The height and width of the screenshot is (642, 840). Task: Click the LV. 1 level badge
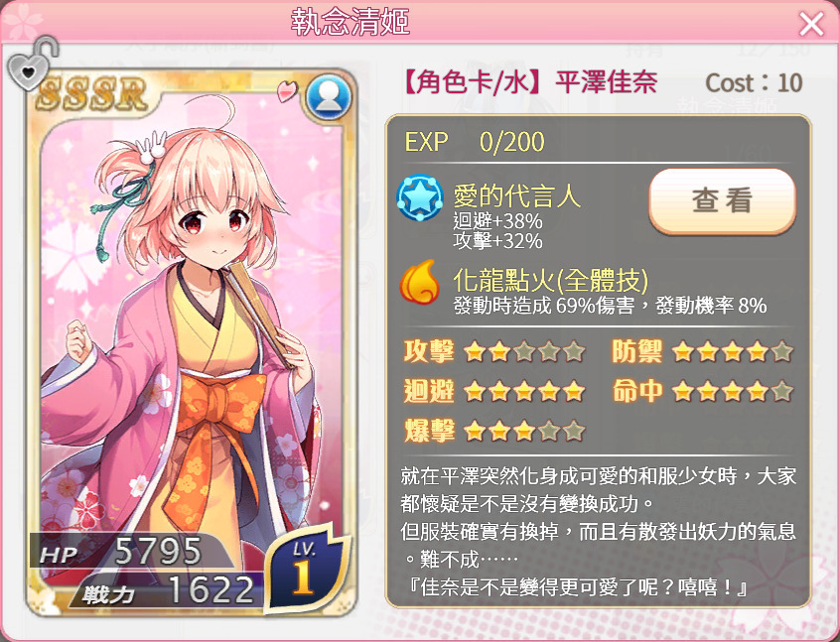pyautogui.click(x=306, y=569)
